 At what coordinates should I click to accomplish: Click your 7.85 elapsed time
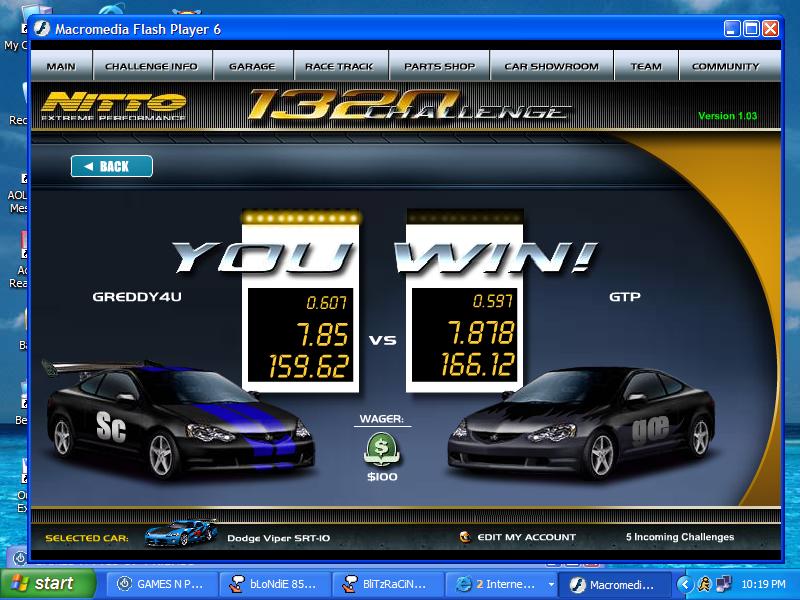[323, 335]
